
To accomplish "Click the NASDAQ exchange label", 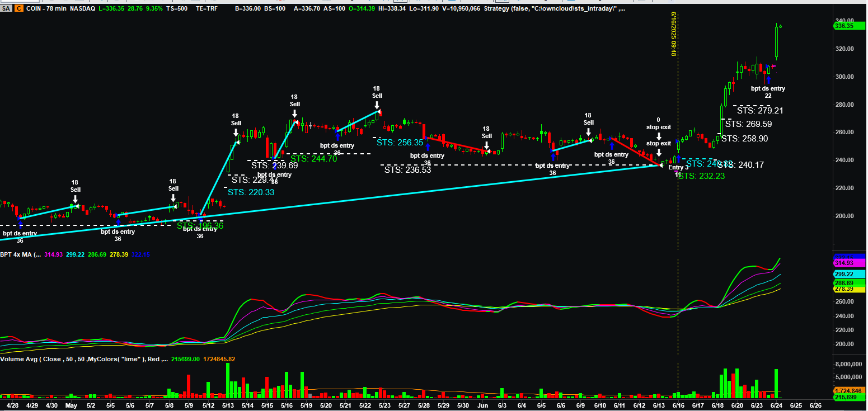I will [x=82, y=9].
